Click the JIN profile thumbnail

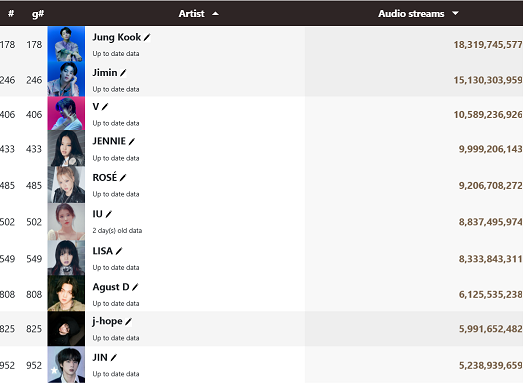point(66,365)
